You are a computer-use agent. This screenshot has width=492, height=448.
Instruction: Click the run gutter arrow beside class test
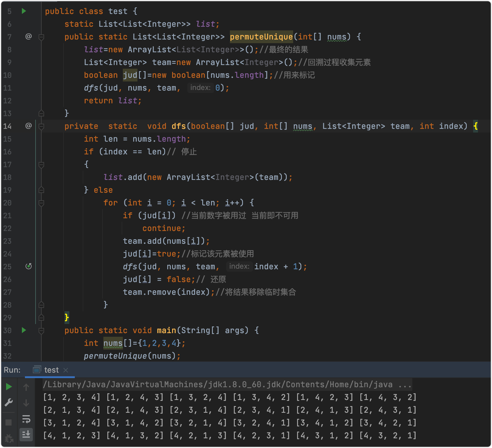(x=24, y=11)
